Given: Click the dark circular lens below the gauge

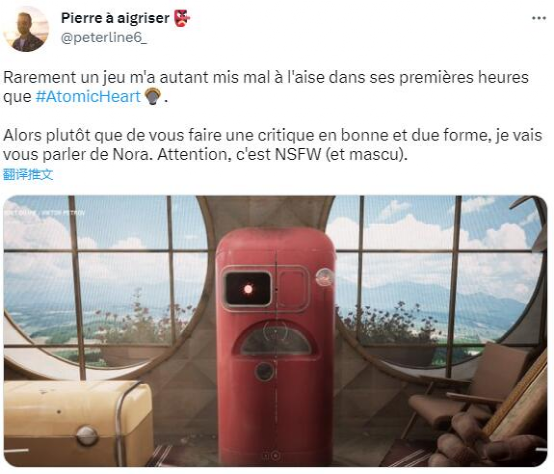Looking at the screenshot, I should (265, 371).
